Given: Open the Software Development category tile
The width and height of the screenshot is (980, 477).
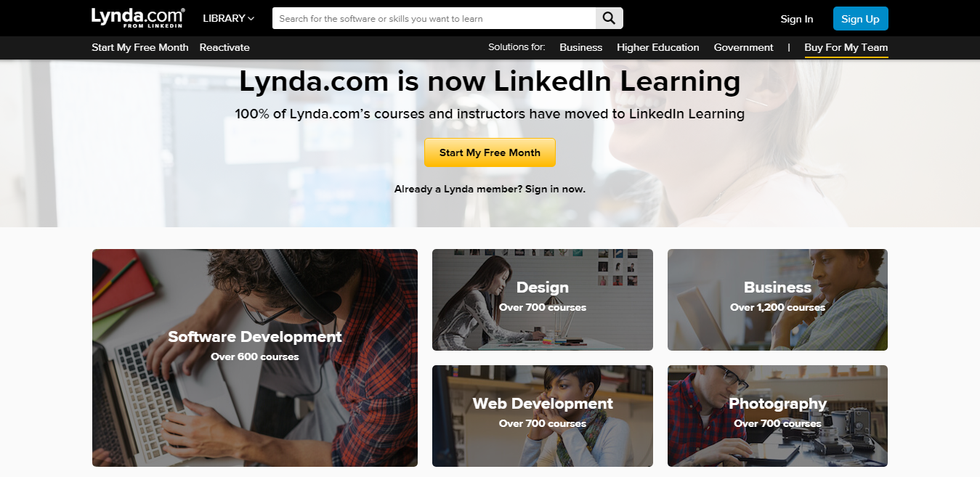Looking at the screenshot, I should [x=255, y=358].
